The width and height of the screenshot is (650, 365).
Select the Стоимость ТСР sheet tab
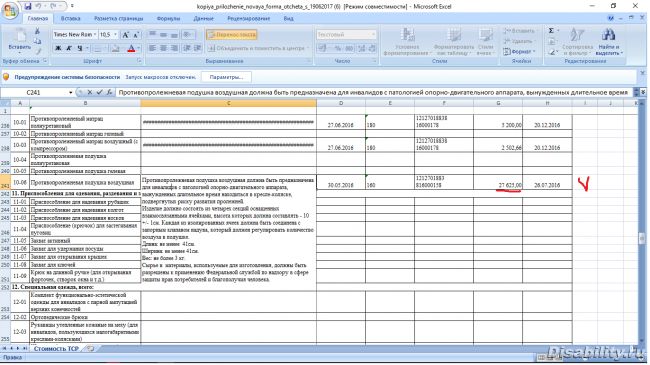coord(56,349)
